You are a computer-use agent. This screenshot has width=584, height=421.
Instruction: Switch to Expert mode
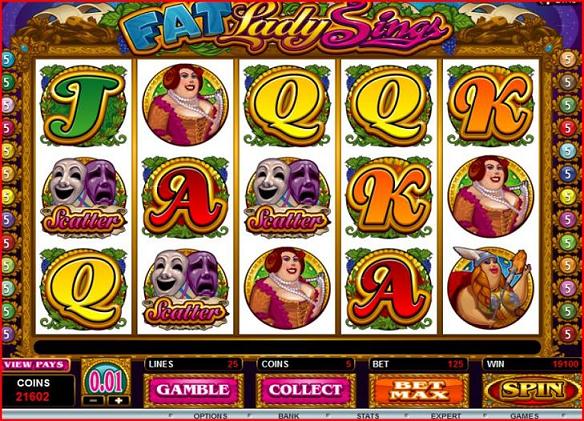pos(446,416)
